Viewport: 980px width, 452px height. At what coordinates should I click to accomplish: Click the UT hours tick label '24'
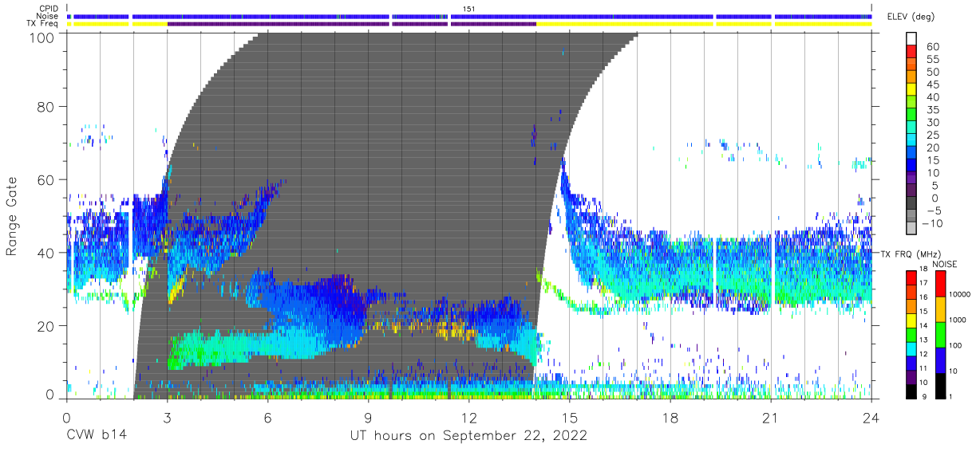pyautogui.click(x=871, y=417)
